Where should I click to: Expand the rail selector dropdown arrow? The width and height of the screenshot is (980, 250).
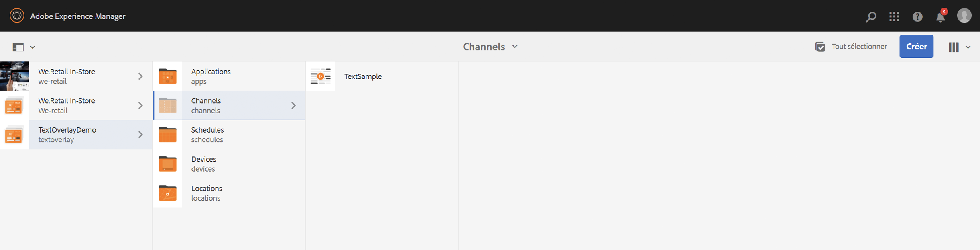pos(33,47)
